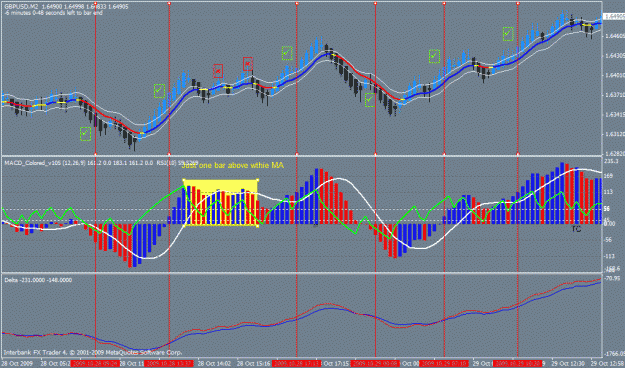Screen dimensions: 625x368
Task: Click the 1.62820 price axis label
Action: tap(615, 153)
